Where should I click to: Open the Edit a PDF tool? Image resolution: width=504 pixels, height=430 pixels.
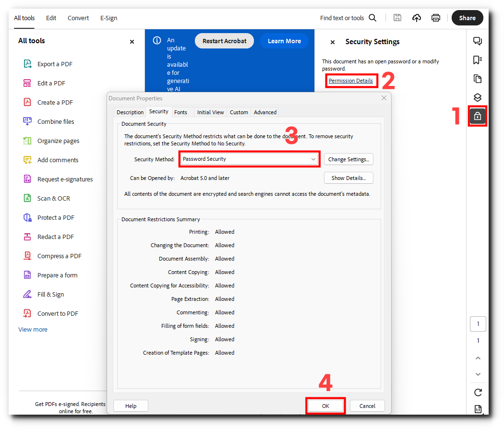point(44,83)
